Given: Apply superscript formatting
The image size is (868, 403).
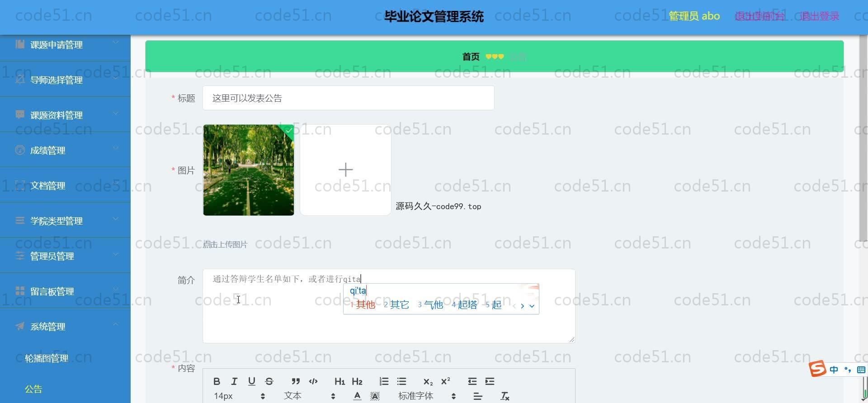Looking at the screenshot, I should pyautogui.click(x=445, y=381).
